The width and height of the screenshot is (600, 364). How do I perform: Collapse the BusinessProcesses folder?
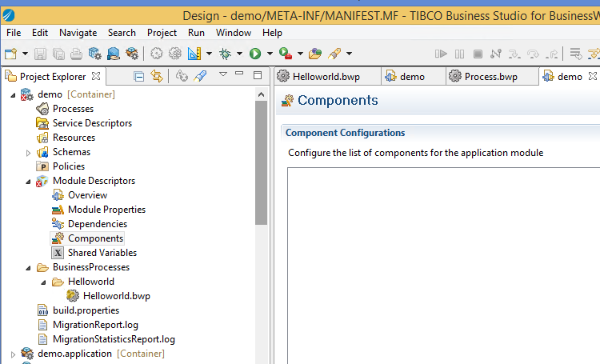28,268
